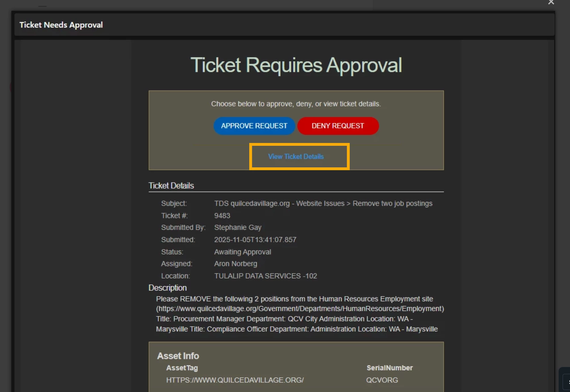Image resolution: width=570 pixels, height=392 pixels.
Task: Click the APPROVE REQUEST button
Action: tap(254, 126)
